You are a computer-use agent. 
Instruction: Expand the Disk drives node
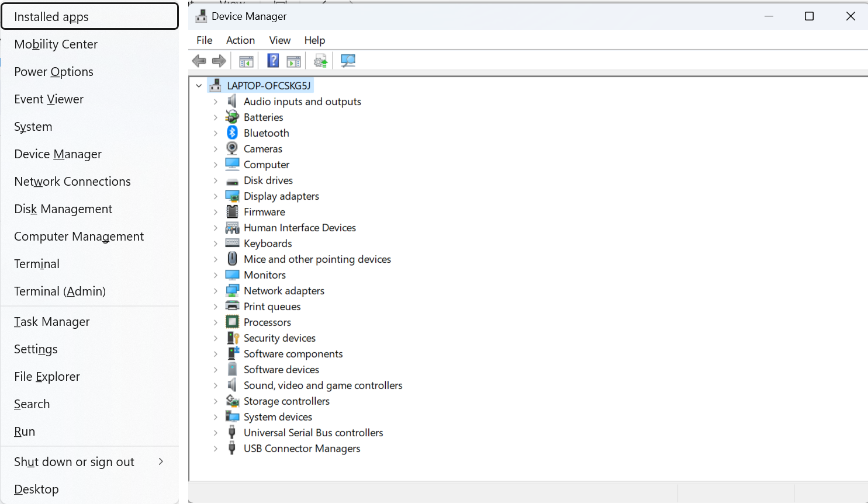216,180
